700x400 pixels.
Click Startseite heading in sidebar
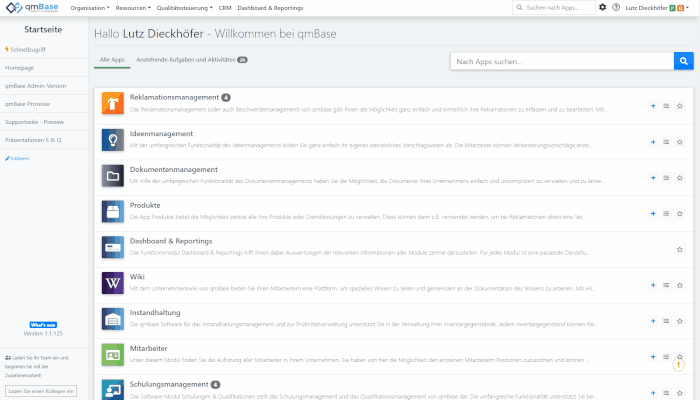click(43, 29)
